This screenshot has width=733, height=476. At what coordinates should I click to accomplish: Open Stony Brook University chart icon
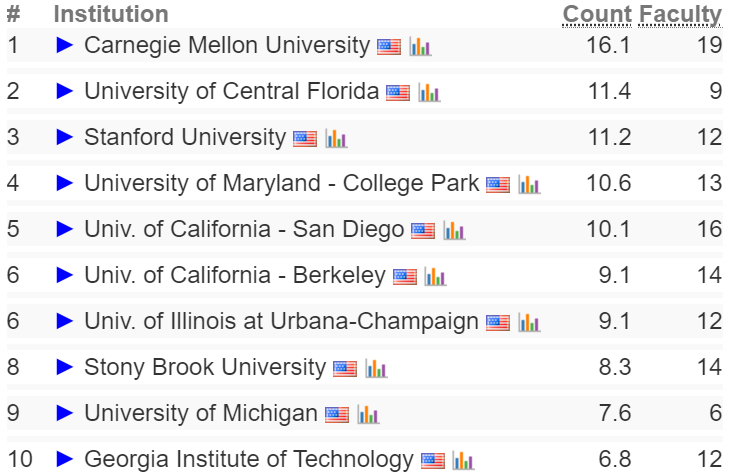click(376, 368)
